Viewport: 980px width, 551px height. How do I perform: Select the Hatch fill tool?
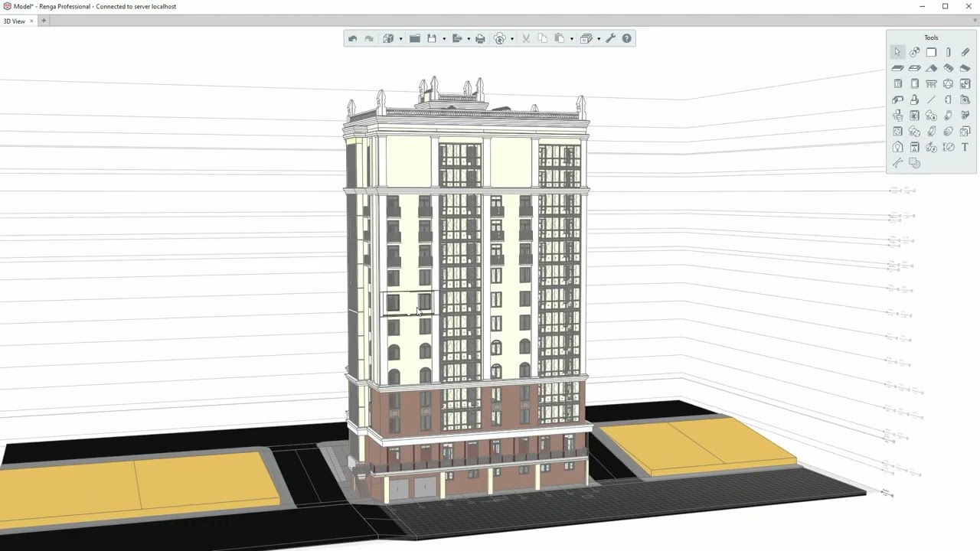tap(914, 163)
